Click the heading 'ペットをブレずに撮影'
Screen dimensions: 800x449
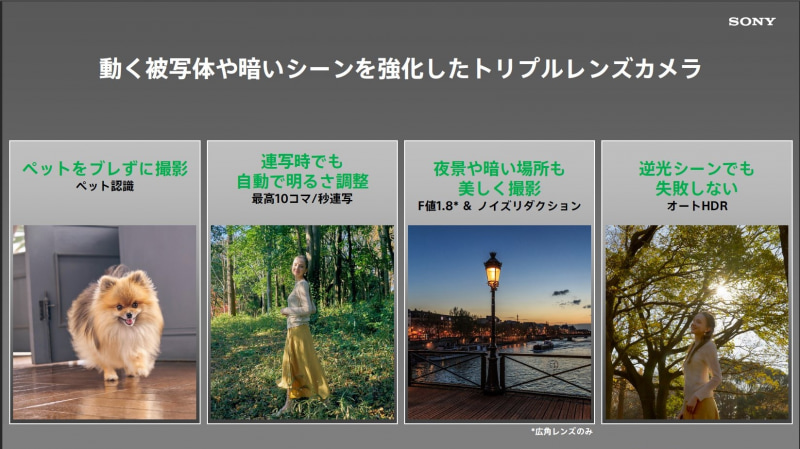105,168
